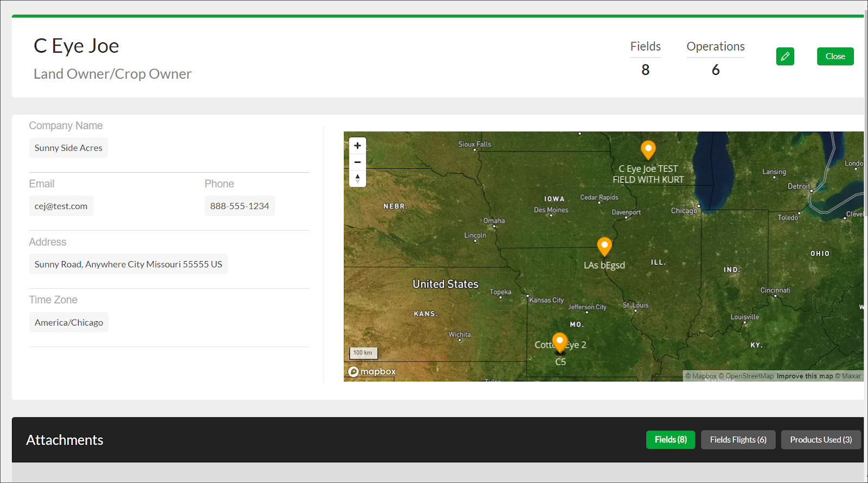Select the Products Used (3) tab
Image resolution: width=868 pixels, height=483 pixels.
821,440
